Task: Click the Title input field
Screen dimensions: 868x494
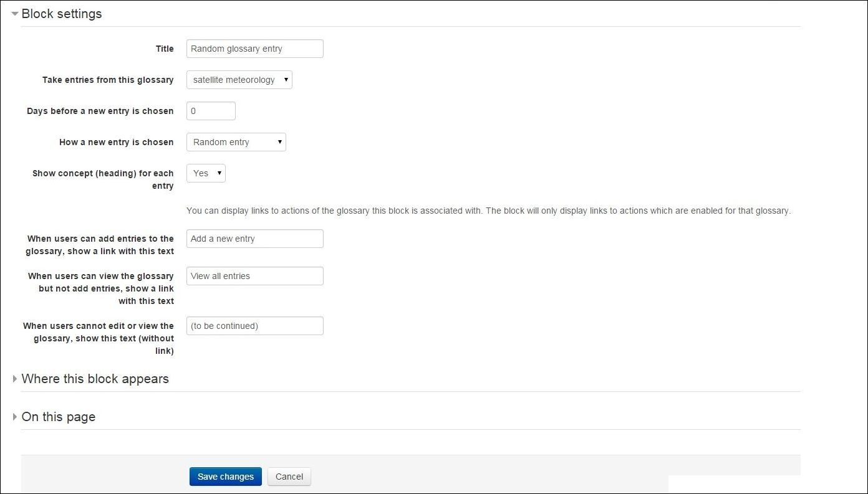Action: click(x=255, y=49)
